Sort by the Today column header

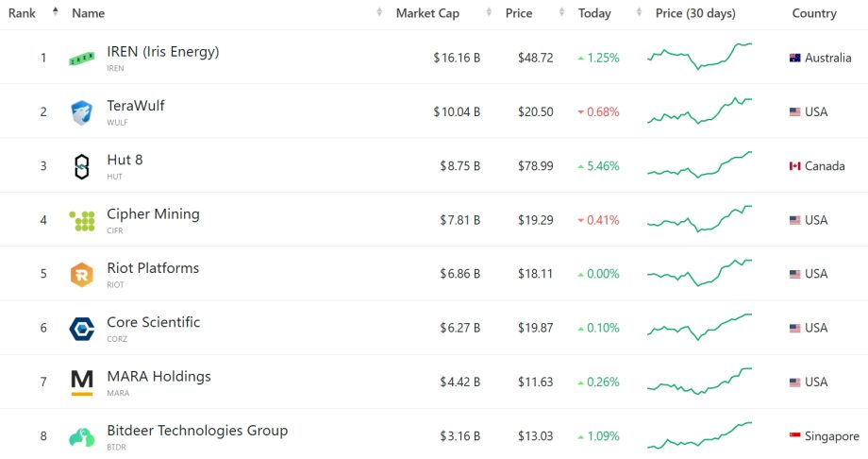(x=594, y=13)
